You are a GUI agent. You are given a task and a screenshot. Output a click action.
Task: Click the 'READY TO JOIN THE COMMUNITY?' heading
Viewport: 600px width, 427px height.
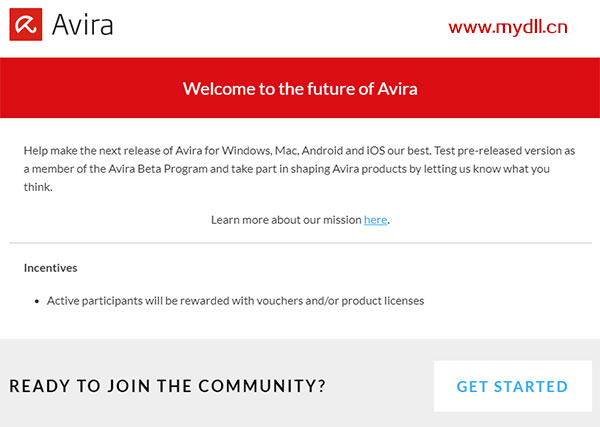[167, 386]
